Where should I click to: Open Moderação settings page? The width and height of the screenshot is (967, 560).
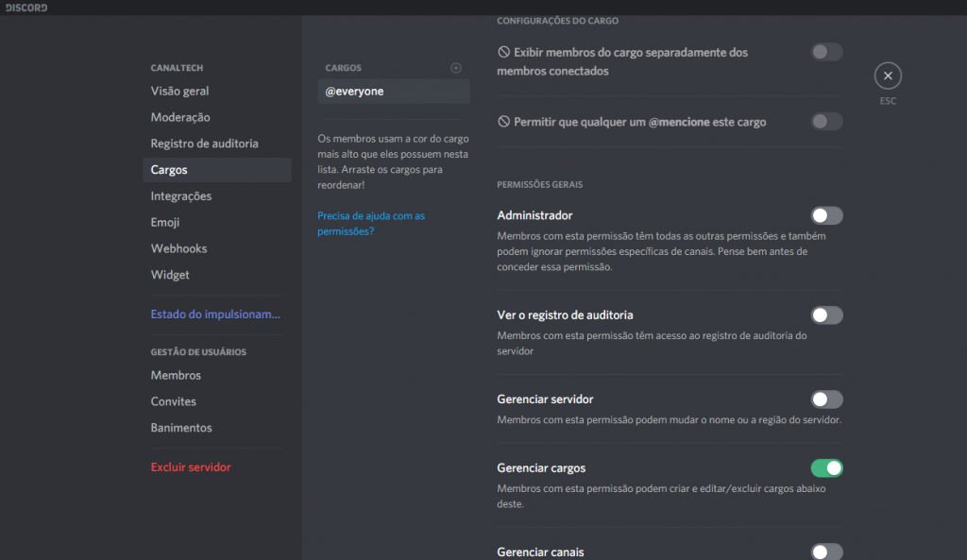[217, 117]
